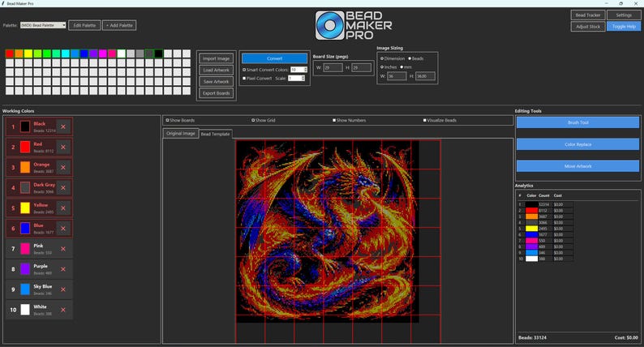This screenshot has width=644, height=347.
Task: Select Dimension sizing mode
Action: [x=382, y=58]
